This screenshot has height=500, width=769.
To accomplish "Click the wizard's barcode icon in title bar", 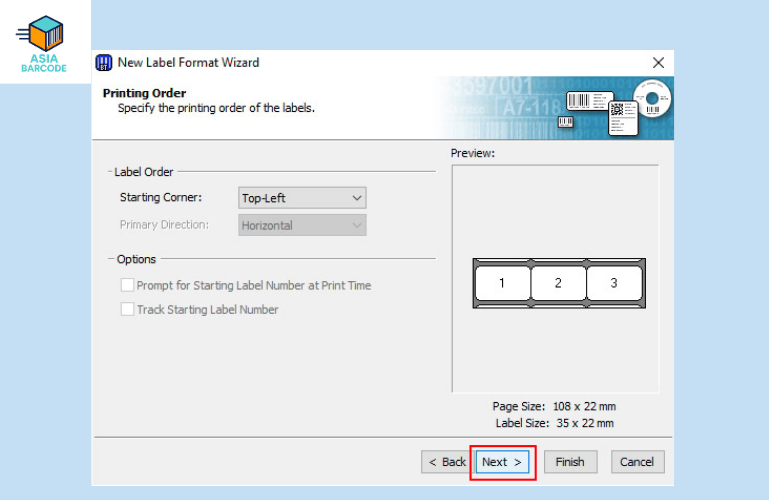I will pyautogui.click(x=103, y=62).
